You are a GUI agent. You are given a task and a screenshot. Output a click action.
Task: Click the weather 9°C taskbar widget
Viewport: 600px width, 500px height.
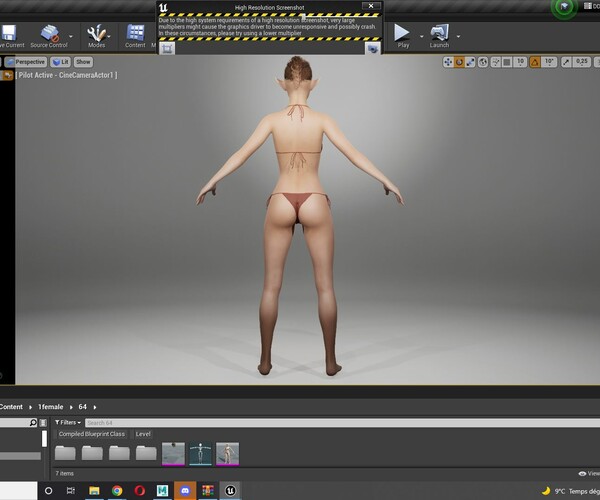(x=570, y=491)
